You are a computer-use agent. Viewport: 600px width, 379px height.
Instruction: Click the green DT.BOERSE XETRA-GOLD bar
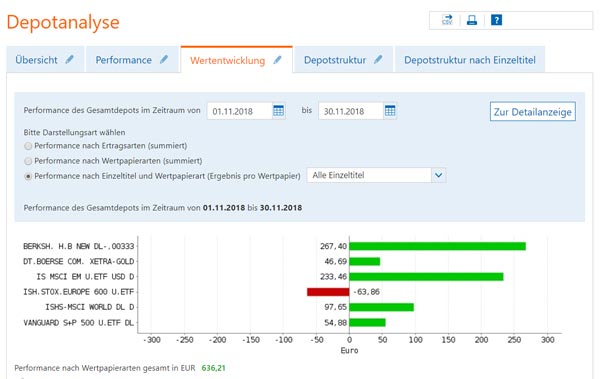pyautogui.click(x=365, y=261)
